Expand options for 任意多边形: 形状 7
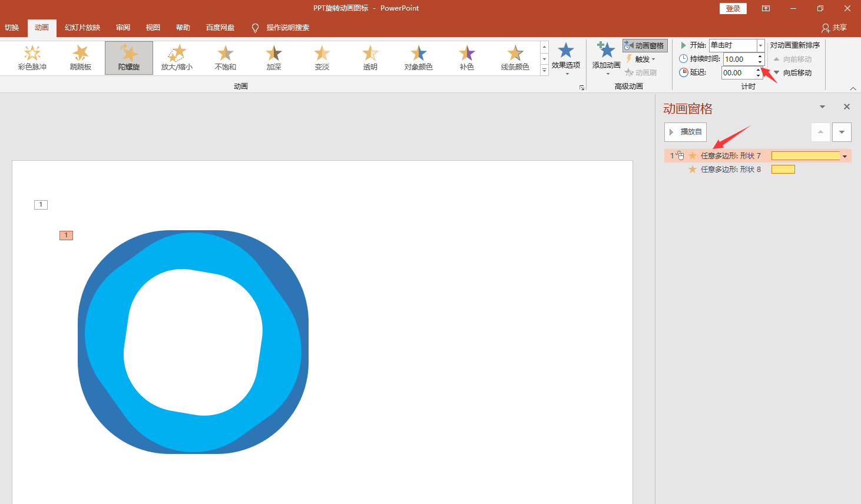Viewport: 861px width, 504px height. [845, 156]
